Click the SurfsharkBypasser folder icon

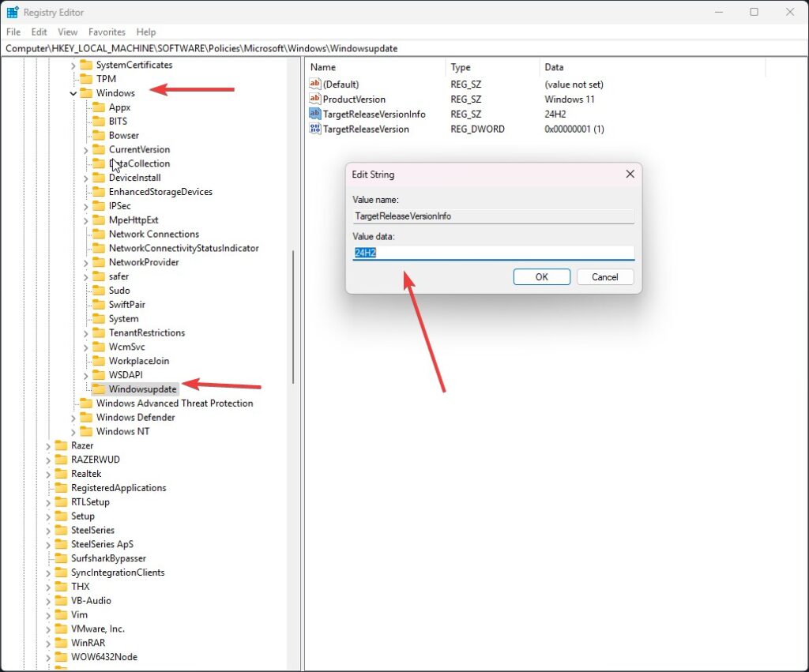coord(61,558)
